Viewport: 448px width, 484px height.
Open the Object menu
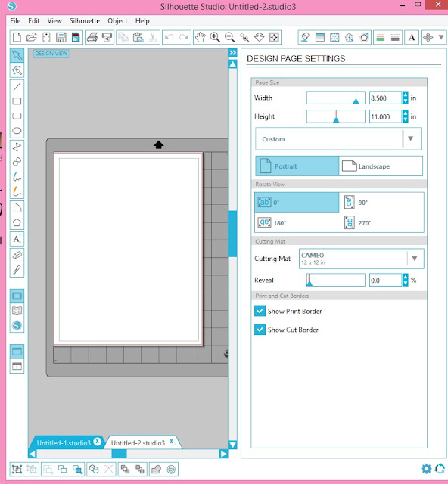[x=117, y=20]
